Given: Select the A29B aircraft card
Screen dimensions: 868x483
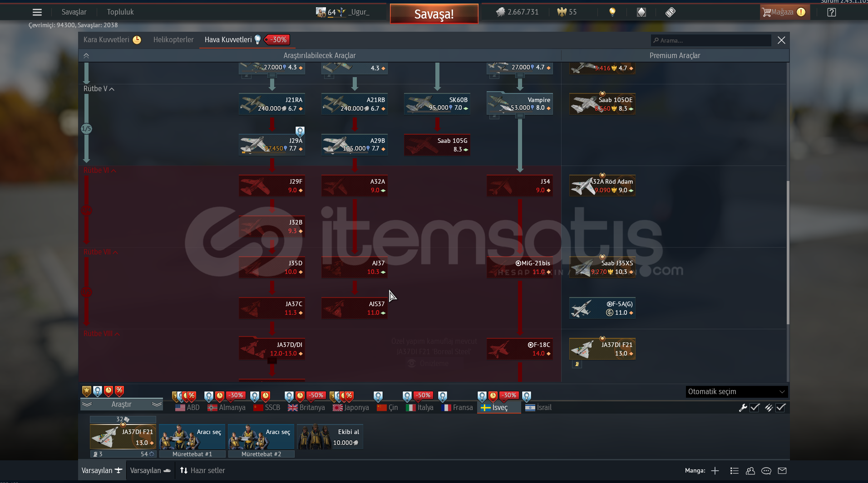Looking at the screenshot, I should coord(355,145).
